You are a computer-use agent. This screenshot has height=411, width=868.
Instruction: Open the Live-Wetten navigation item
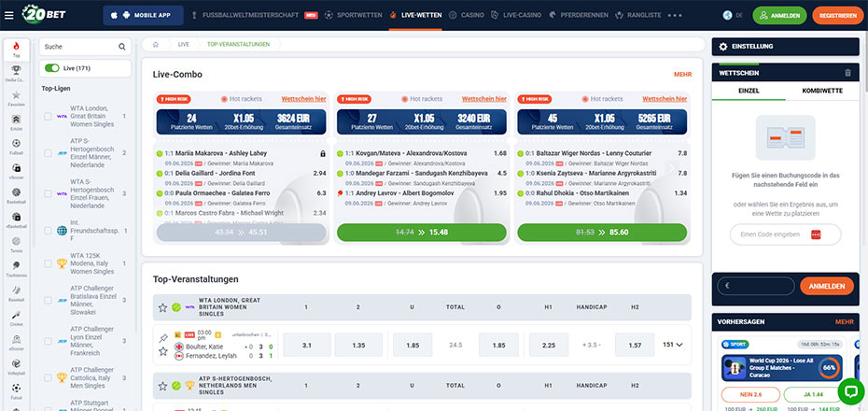pyautogui.click(x=415, y=15)
